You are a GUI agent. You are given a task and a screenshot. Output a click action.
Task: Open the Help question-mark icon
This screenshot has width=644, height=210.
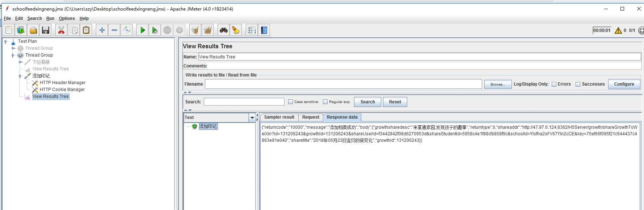click(x=264, y=30)
